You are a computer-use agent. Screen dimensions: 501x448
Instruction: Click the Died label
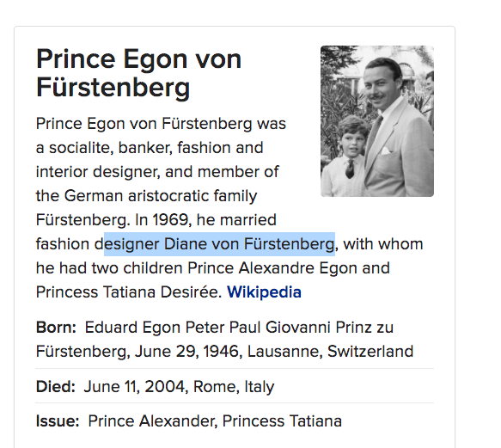[x=55, y=387]
